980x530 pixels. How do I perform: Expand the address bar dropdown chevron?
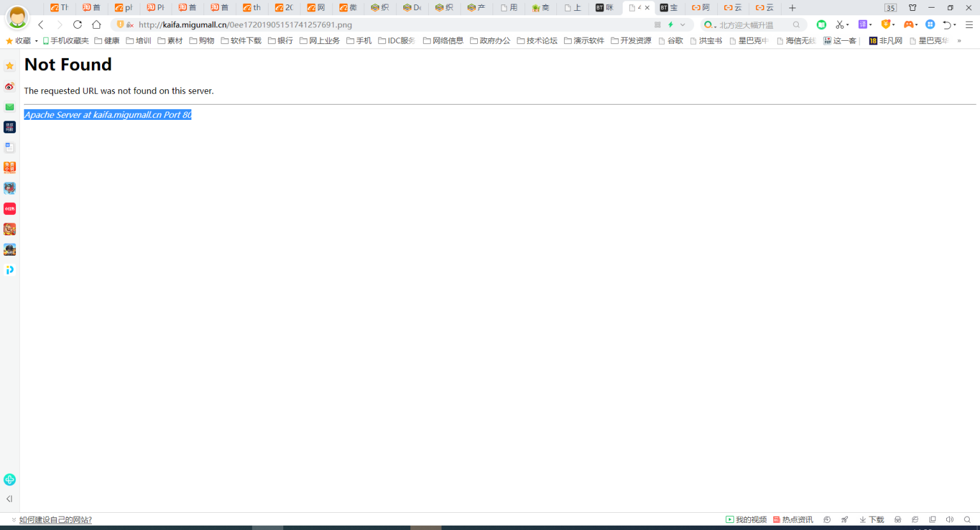coord(683,25)
